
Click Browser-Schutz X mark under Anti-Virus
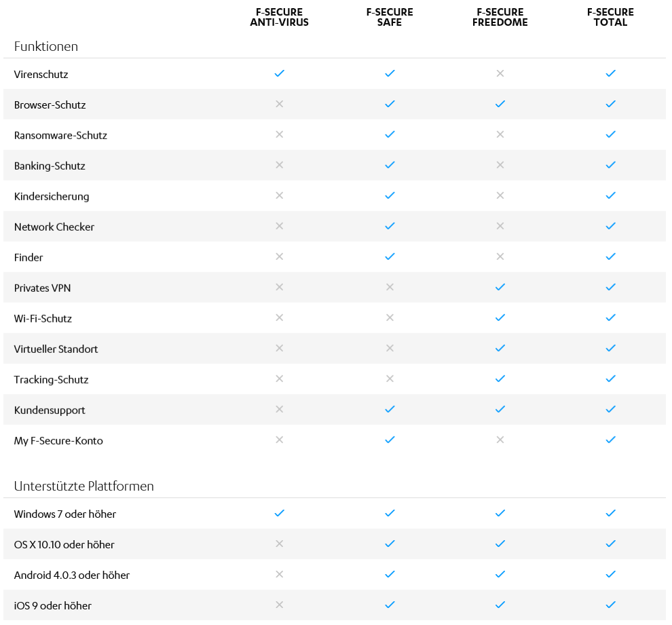coord(279,104)
